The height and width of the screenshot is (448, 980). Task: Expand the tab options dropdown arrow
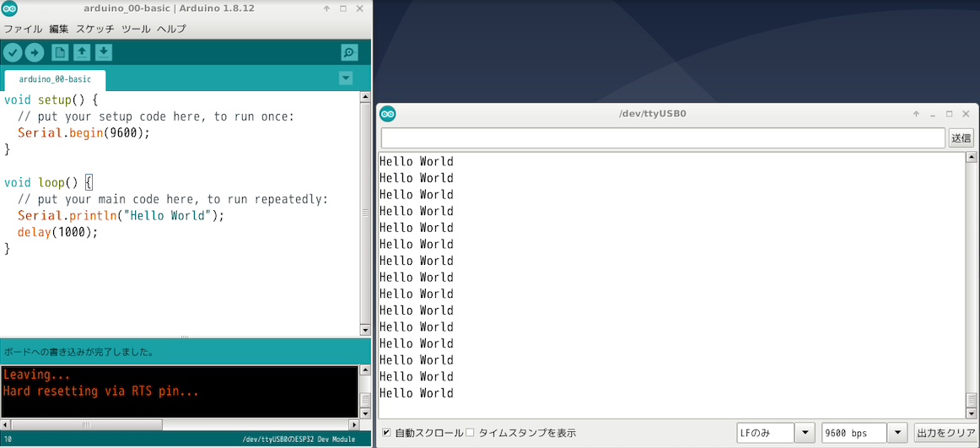345,78
